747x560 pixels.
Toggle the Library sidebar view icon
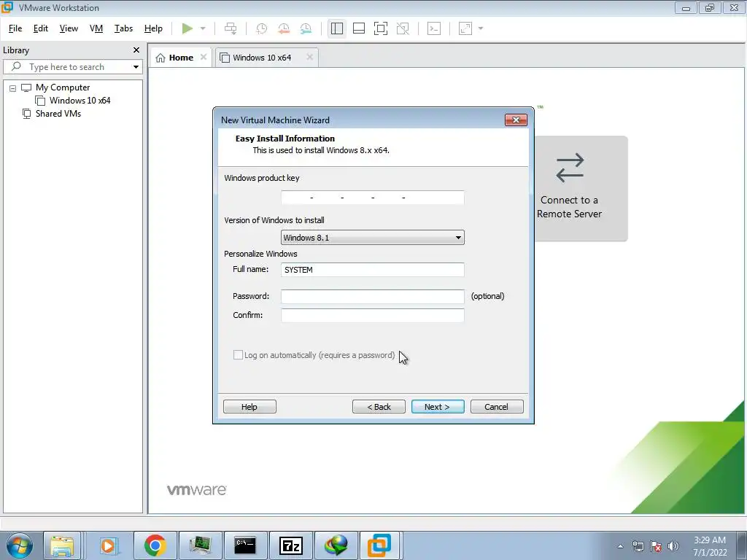click(x=337, y=28)
